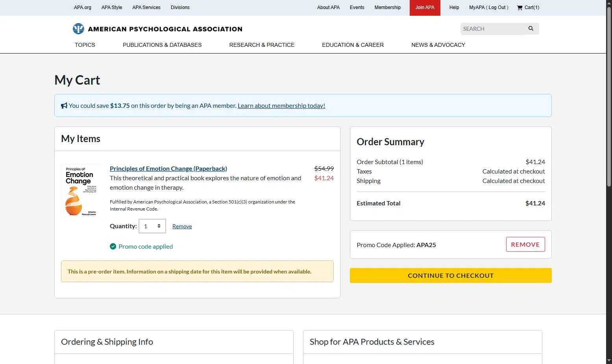This screenshot has height=364, width=612.
Task: Click the discounted price $41.24 in red
Action: (x=324, y=178)
